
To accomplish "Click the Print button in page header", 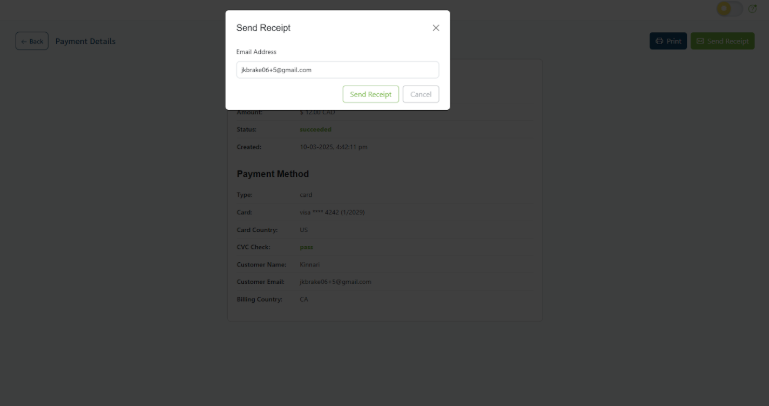I will (668, 41).
